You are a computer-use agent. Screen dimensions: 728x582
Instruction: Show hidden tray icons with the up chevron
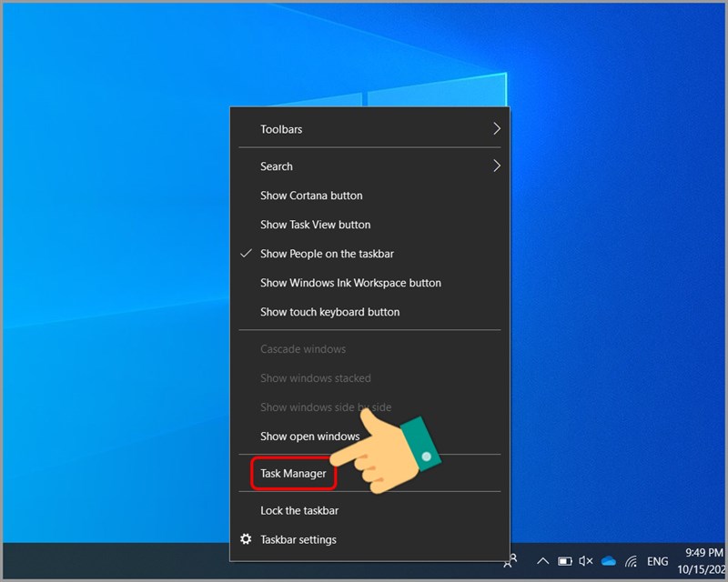(x=542, y=561)
